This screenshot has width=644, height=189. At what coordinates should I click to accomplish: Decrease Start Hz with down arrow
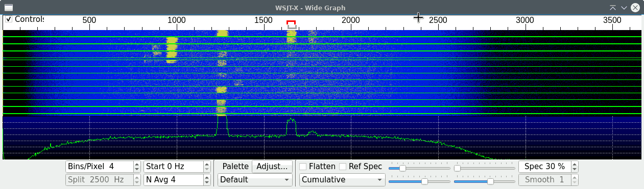(207, 169)
